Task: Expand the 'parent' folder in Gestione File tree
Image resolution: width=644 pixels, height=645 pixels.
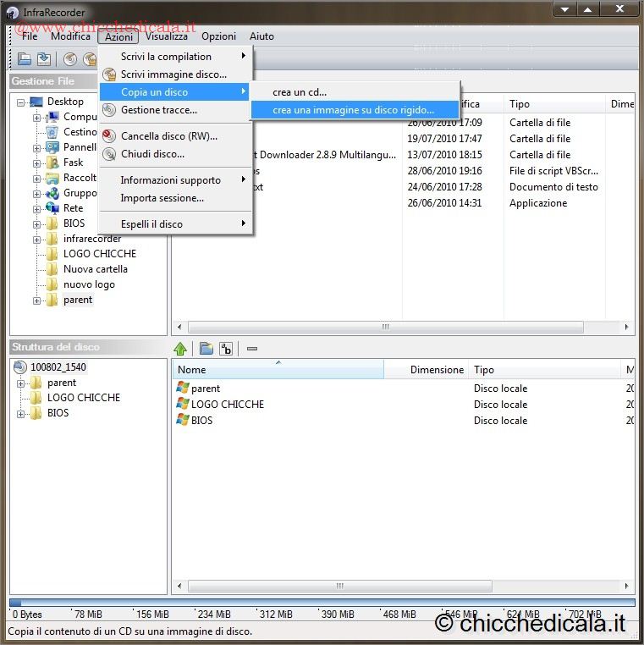Action: point(37,300)
